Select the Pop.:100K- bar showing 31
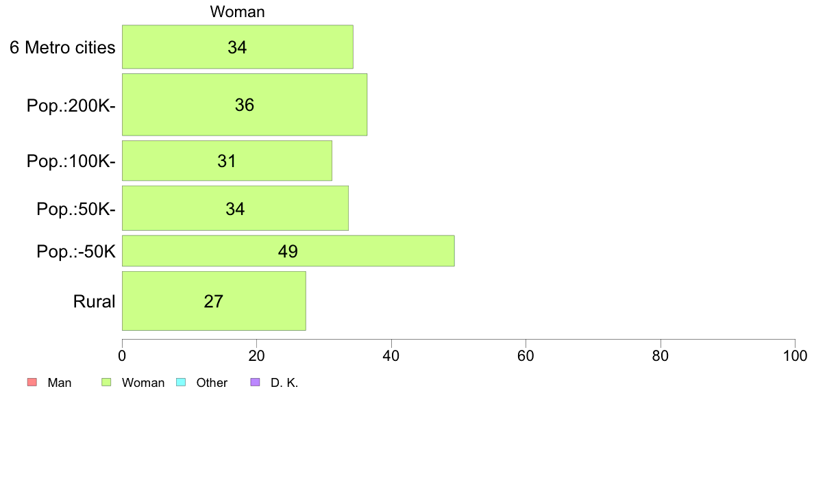 [227, 161]
